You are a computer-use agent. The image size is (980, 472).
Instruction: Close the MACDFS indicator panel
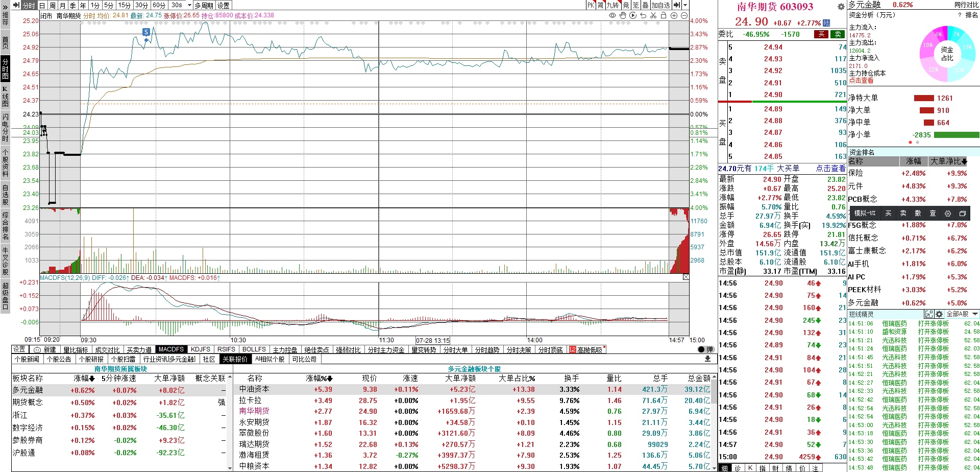tap(686, 277)
